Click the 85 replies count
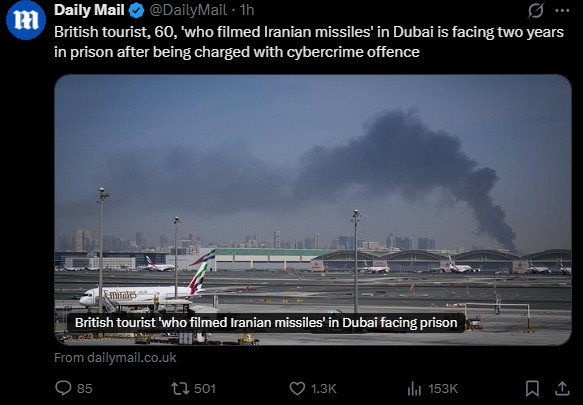 [x=84, y=389]
